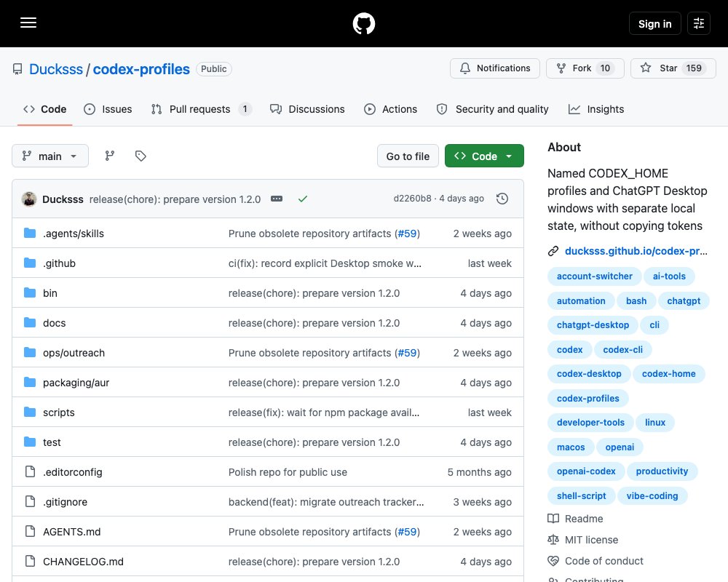
Task: Select the codex-cli topic tag
Action: coord(622,349)
